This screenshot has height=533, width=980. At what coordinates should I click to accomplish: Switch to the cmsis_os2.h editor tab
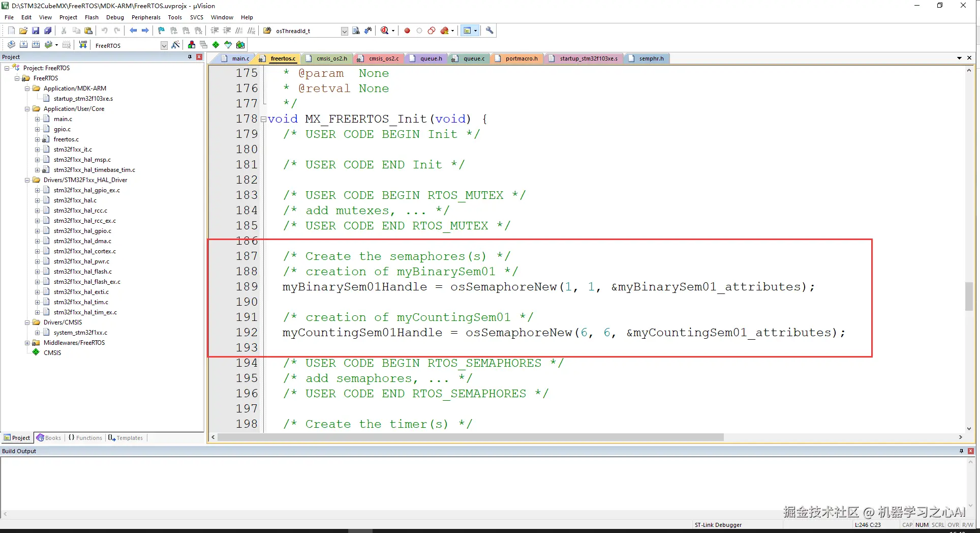pyautogui.click(x=327, y=58)
